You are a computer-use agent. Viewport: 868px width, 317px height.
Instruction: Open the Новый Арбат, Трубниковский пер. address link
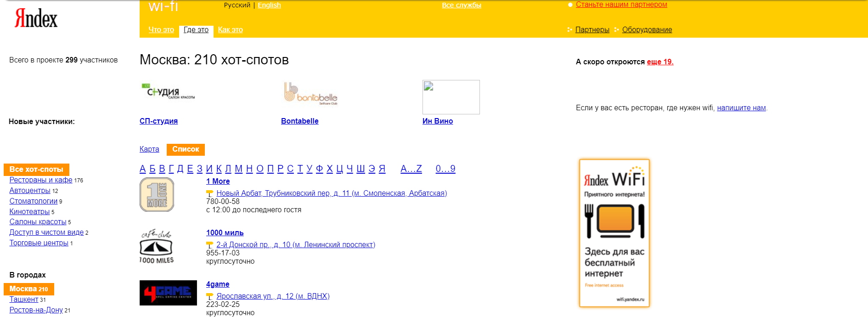[x=332, y=193]
